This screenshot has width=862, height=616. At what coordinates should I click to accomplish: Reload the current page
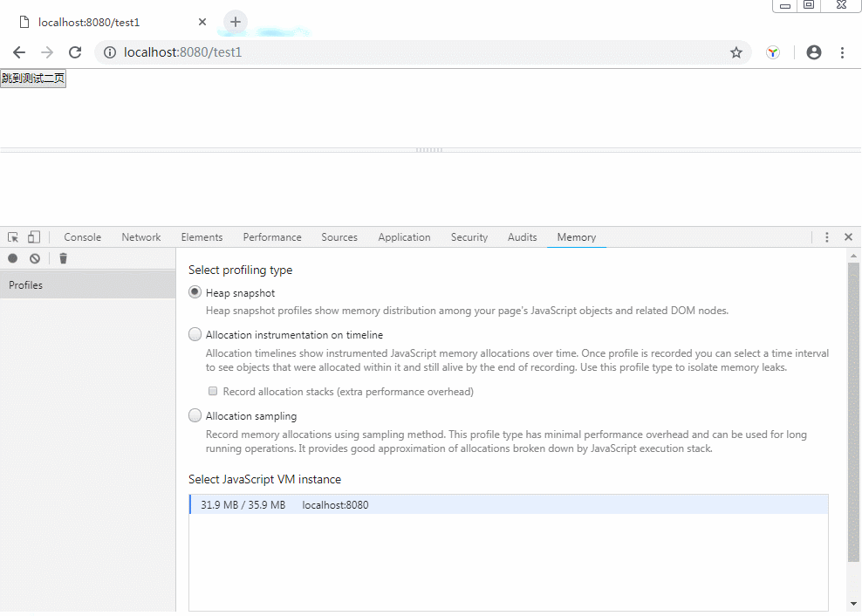coord(75,52)
